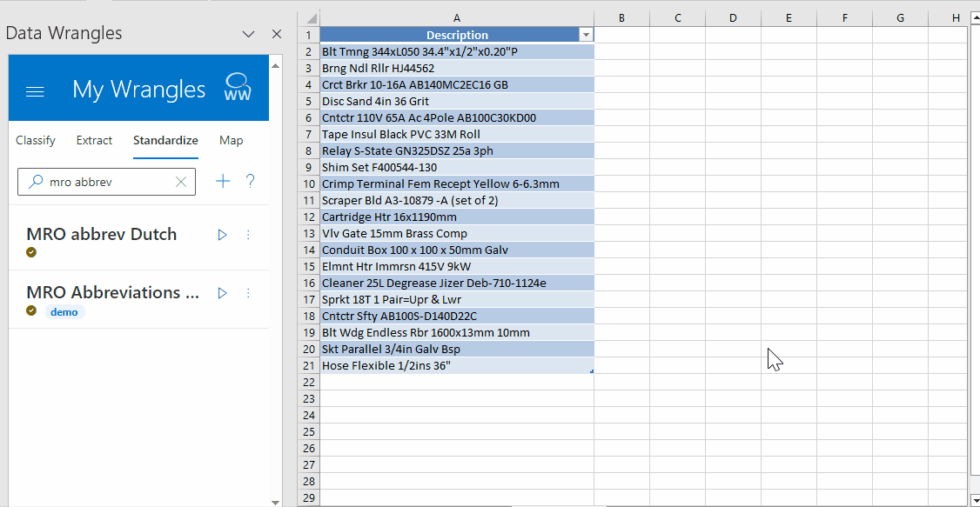The width and height of the screenshot is (980, 507).
Task: Click the WrangleWorks logo icon
Action: (x=238, y=88)
